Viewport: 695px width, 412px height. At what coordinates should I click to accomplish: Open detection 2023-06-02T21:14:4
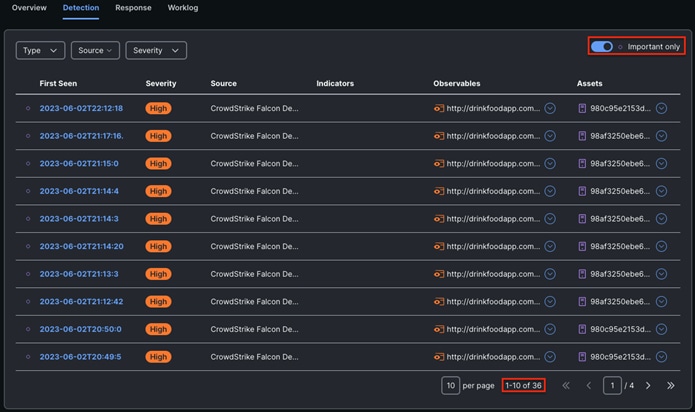pos(79,191)
